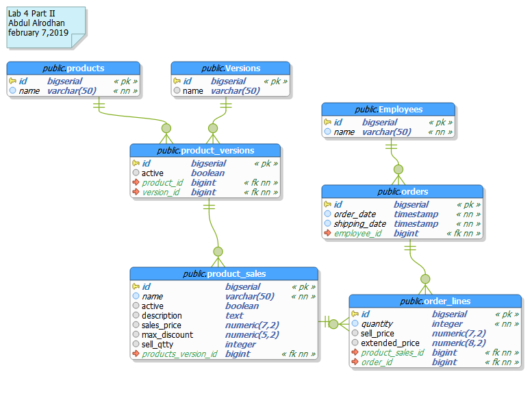Click the public.order_lines table title bar

coord(435,301)
